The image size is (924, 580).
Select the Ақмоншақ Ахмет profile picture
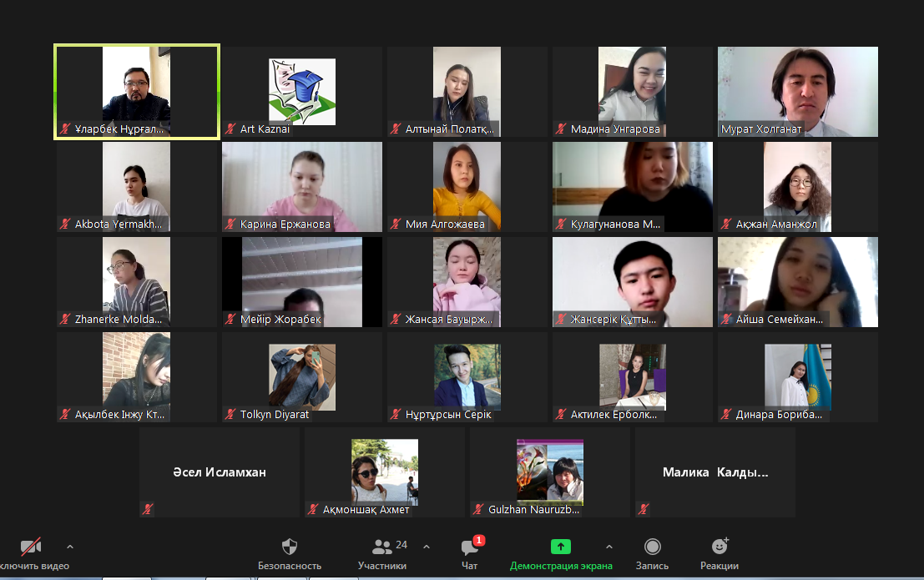[x=385, y=472]
